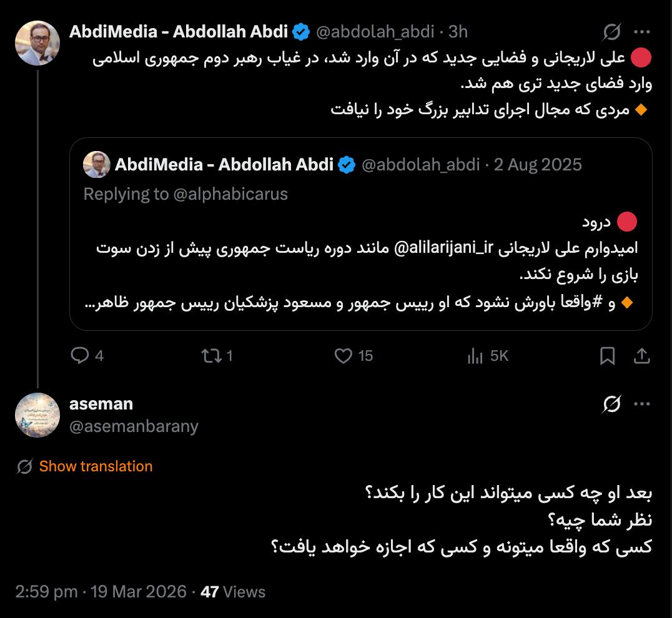The height and width of the screenshot is (618, 672).
Task: Like the AbdiMedia post
Action: [x=343, y=356]
